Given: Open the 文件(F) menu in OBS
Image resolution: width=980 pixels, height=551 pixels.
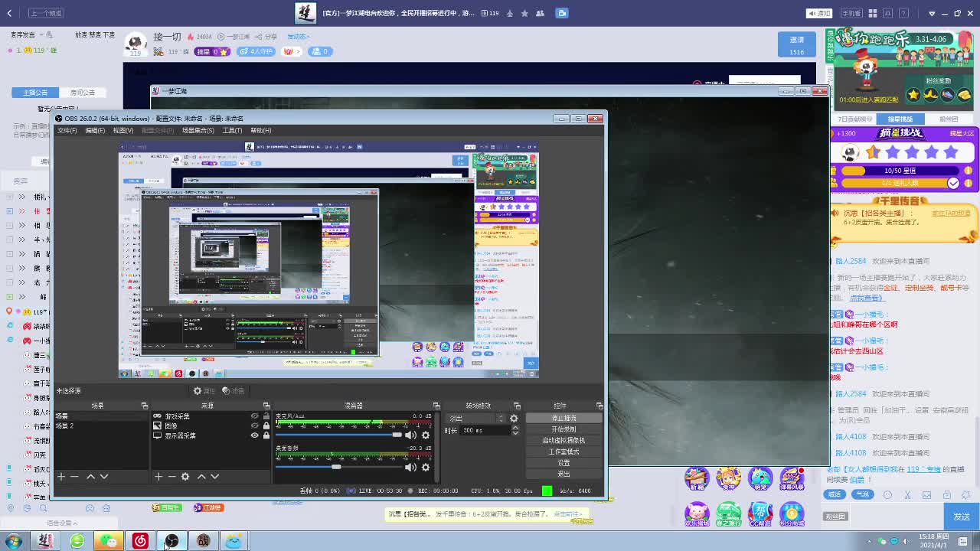Looking at the screenshot, I should click(x=67, y=130).
